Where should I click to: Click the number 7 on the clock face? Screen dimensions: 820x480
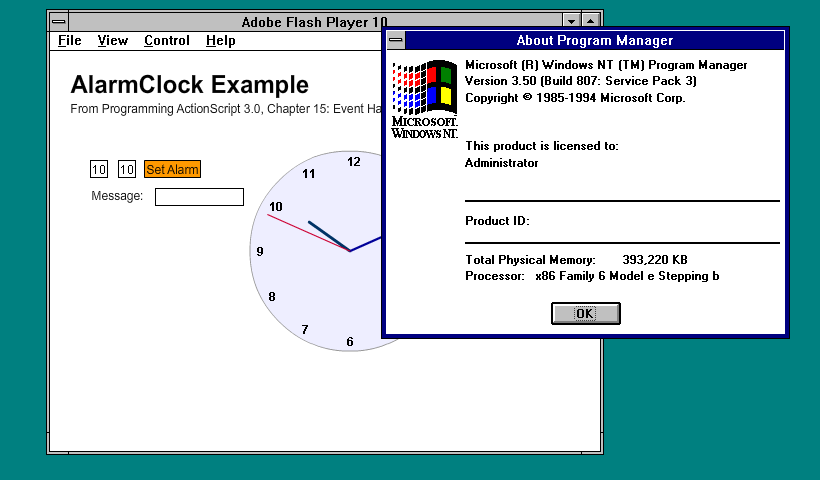(x=305, y=329)
